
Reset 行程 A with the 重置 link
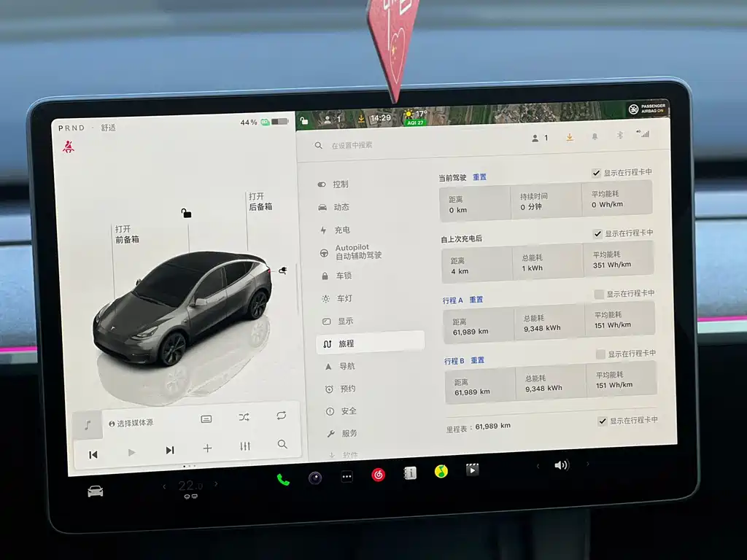pos(478,299)
